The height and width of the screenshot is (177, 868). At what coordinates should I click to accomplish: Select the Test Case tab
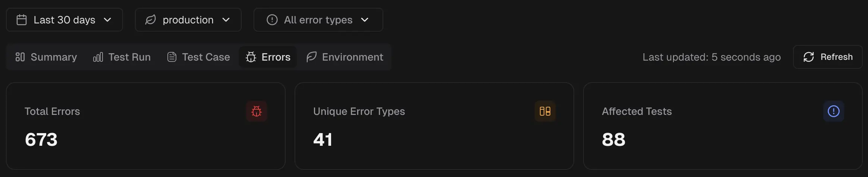click(x=198, y=57)
